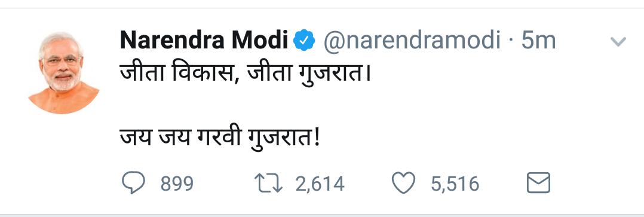Click the 5,516 likes count

(455, 184)
